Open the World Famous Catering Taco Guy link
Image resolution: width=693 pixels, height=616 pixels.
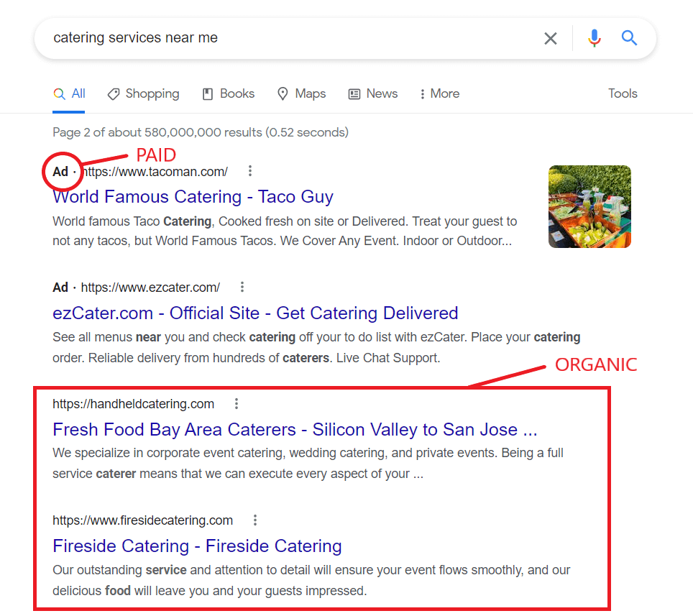click(193, 196)
